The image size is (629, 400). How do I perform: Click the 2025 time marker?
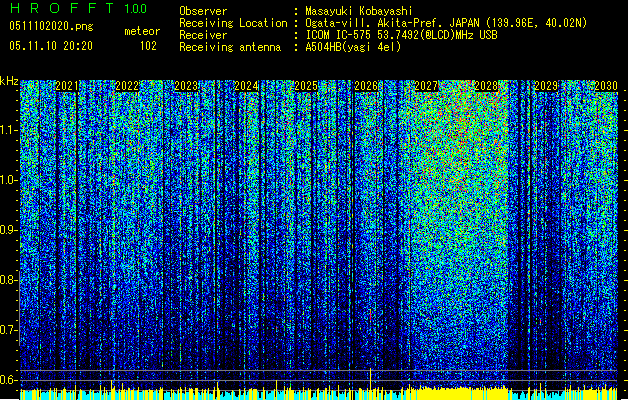click(306, 86)
